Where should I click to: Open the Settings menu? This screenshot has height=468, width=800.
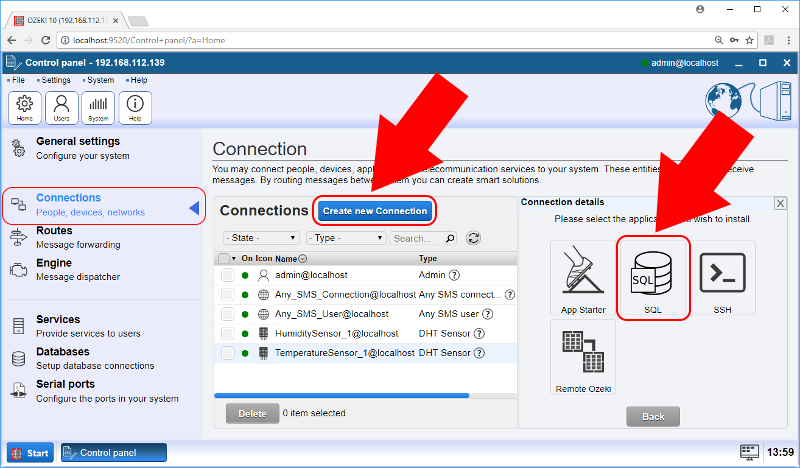pyautogui.click(x=54, y=80)
